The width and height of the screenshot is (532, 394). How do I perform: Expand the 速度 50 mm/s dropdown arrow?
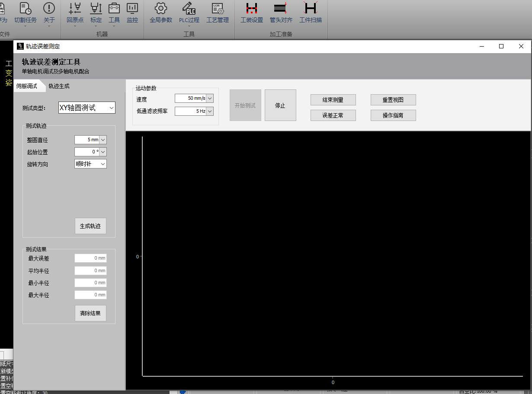[x=210, y=98]
